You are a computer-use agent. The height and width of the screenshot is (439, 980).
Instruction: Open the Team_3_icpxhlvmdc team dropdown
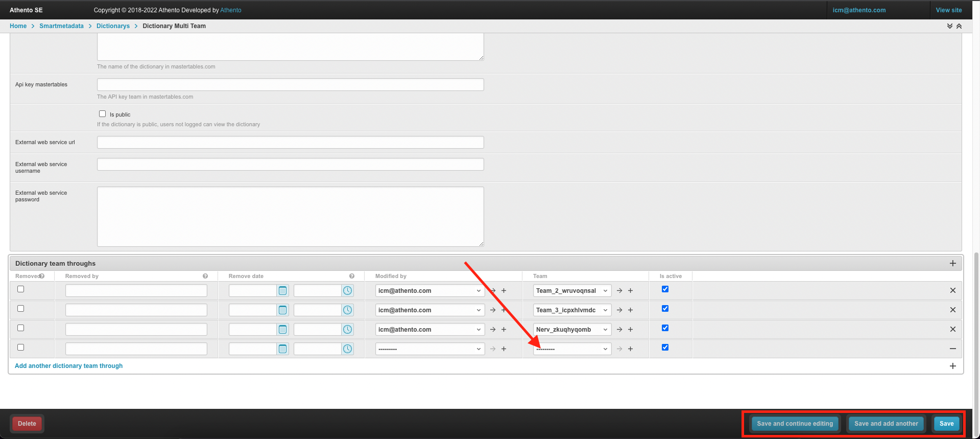(x=572, y=310)
